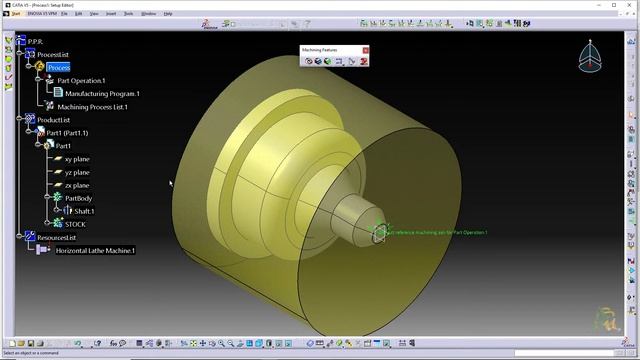This screenshot has height=360, width=640.
Task: Open the Edit menu
Action: 78,13
